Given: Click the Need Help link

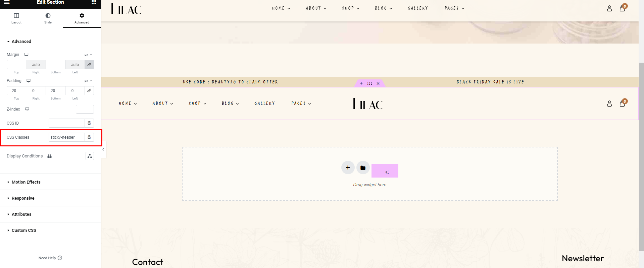Looking at the screenshot, I should point(50,258).
